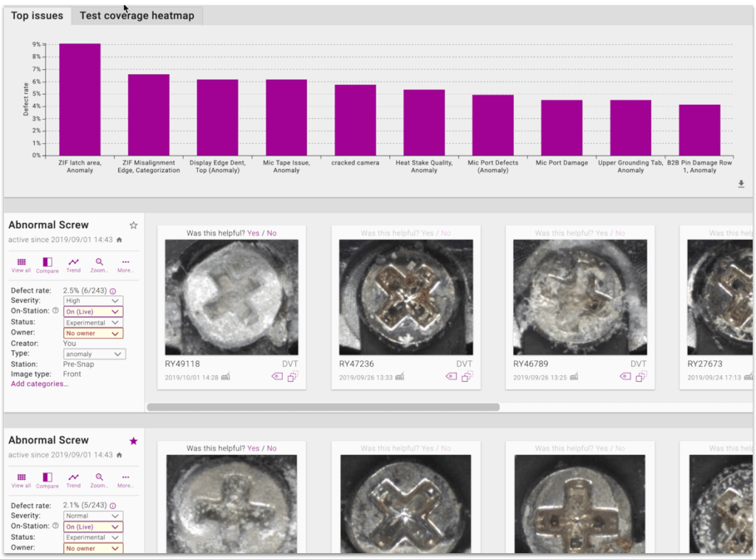Open the RY47236 screw thumbnail
This screenshot has height=559, width=756.
click(x=406, y=297)
